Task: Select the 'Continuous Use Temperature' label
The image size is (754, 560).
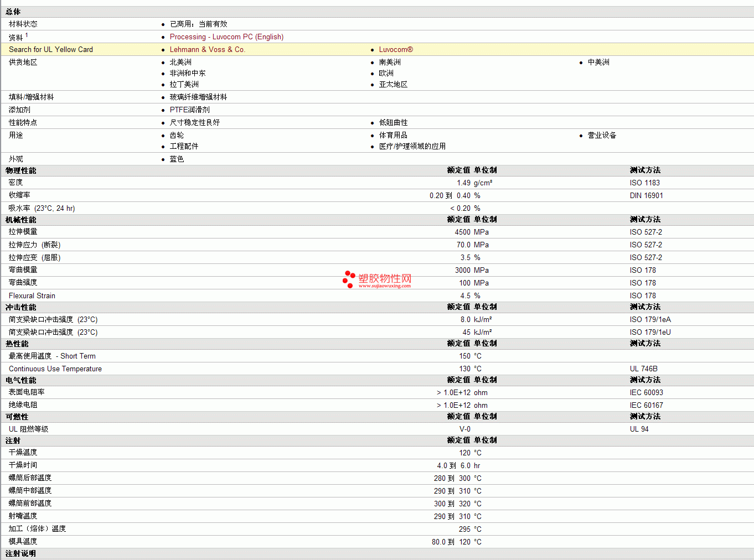Action: 55,369
